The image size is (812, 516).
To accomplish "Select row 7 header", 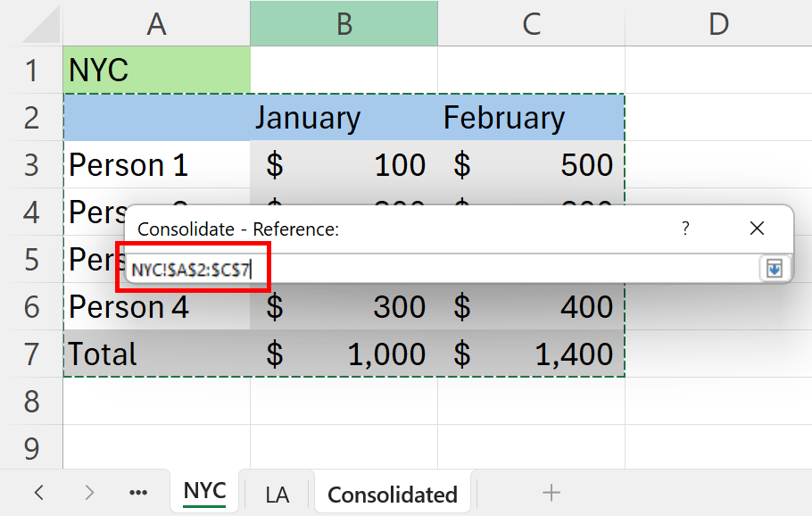I will (31, 354).
